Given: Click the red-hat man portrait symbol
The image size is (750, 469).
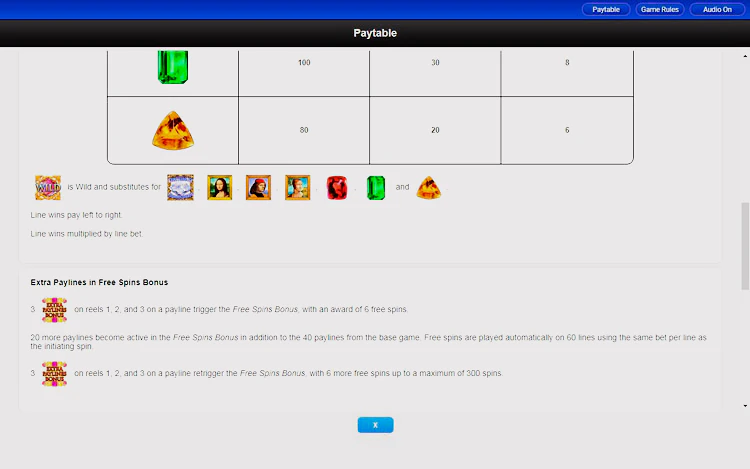Looking at the screenshot, I should (x=258, y=187).
